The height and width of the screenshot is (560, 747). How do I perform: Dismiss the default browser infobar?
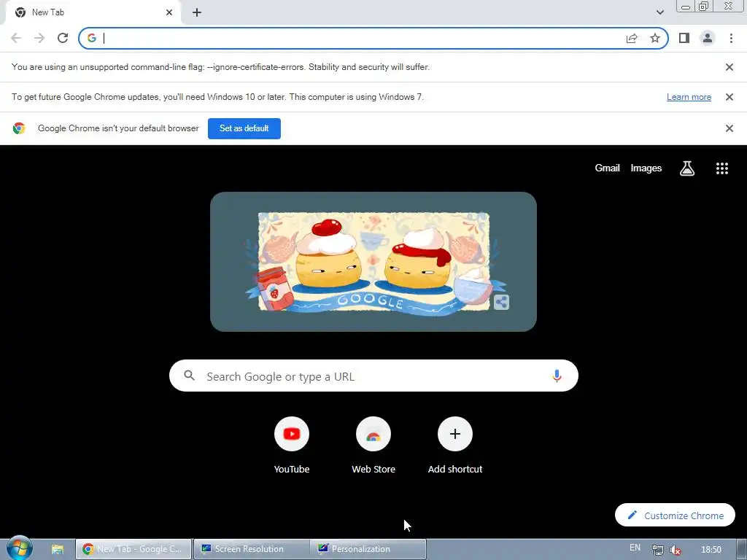(729, 128)
